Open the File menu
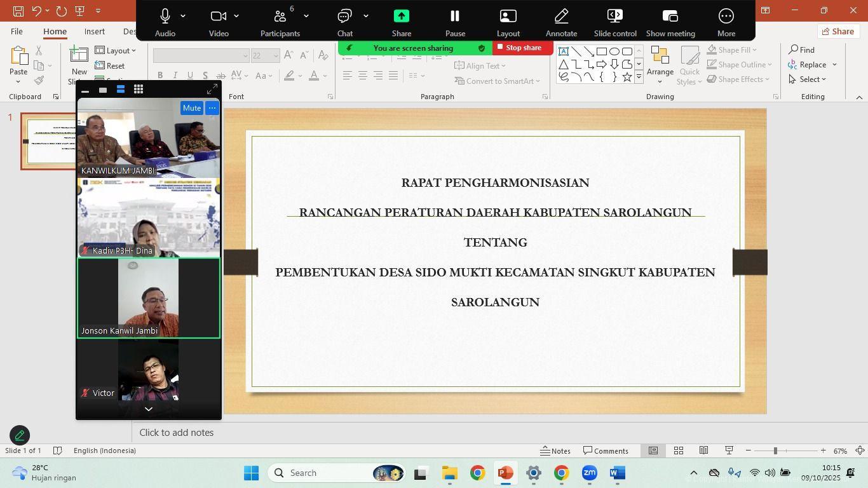 (x=17, y=31)
